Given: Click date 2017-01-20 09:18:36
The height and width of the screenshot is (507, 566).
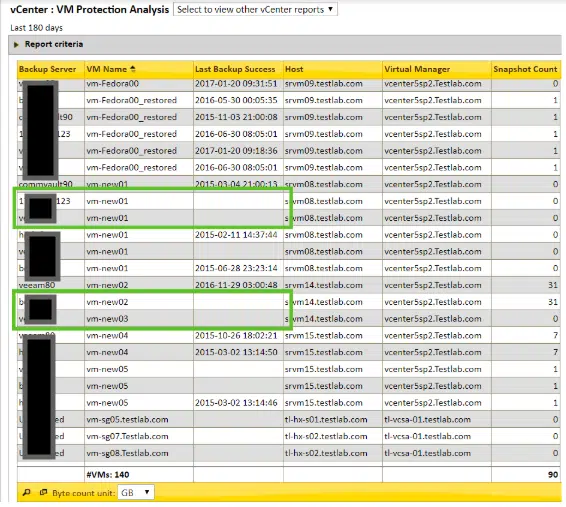Looking at the screenshot, I should [x=236, y=151].
